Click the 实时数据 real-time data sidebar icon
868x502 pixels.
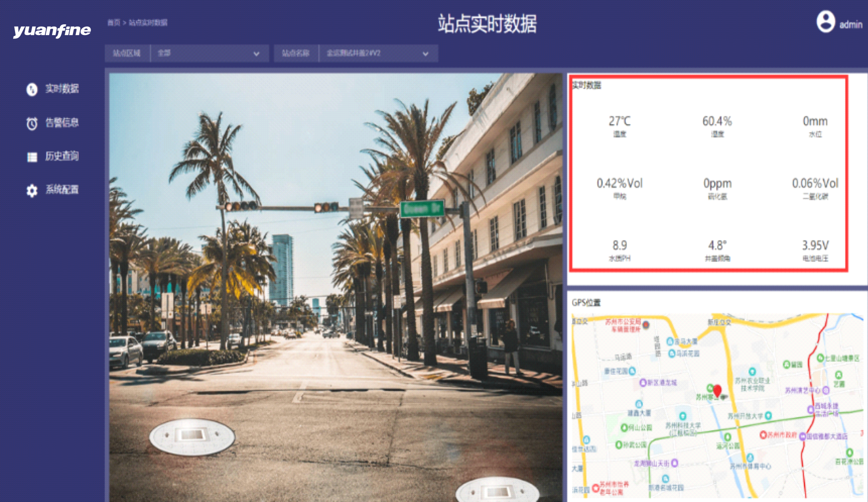[x=32, y=90]
